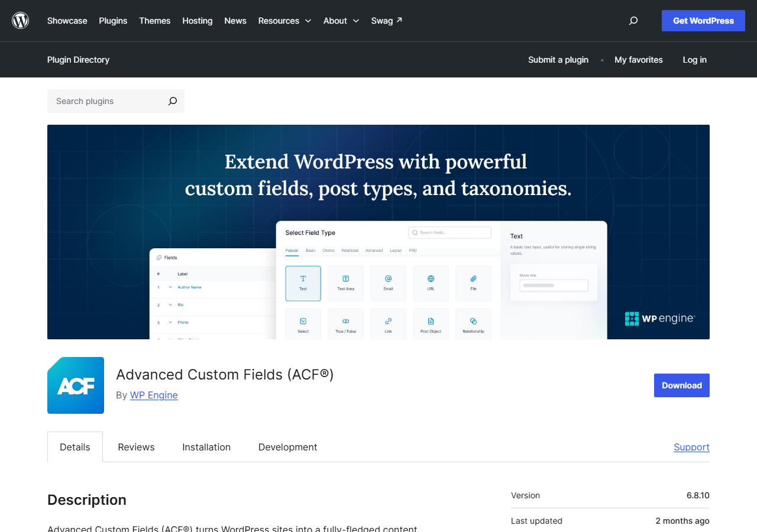Open the Plugin Directory link
This screenshot has width=757, height=532.
coord(78,60)
